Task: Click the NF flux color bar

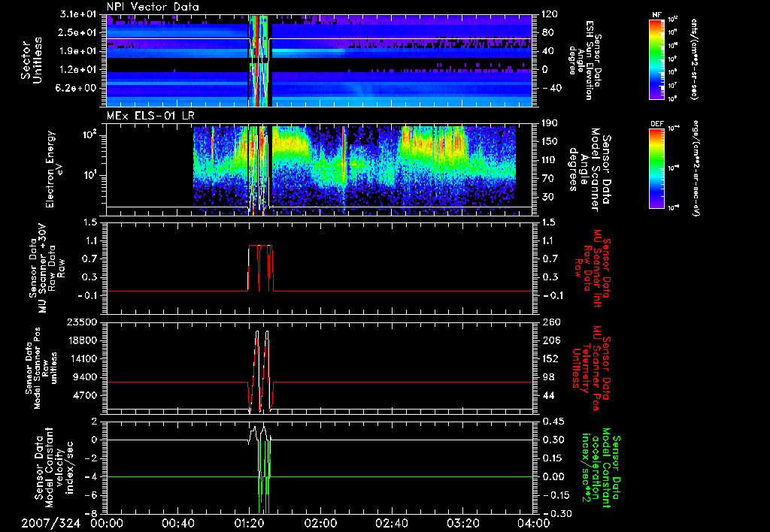Action: coord(656,59)
